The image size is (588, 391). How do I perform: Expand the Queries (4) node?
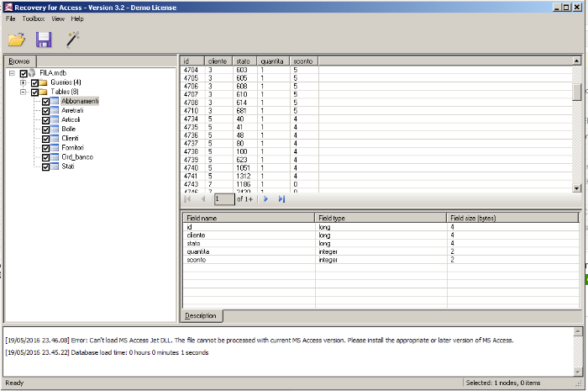24,82
